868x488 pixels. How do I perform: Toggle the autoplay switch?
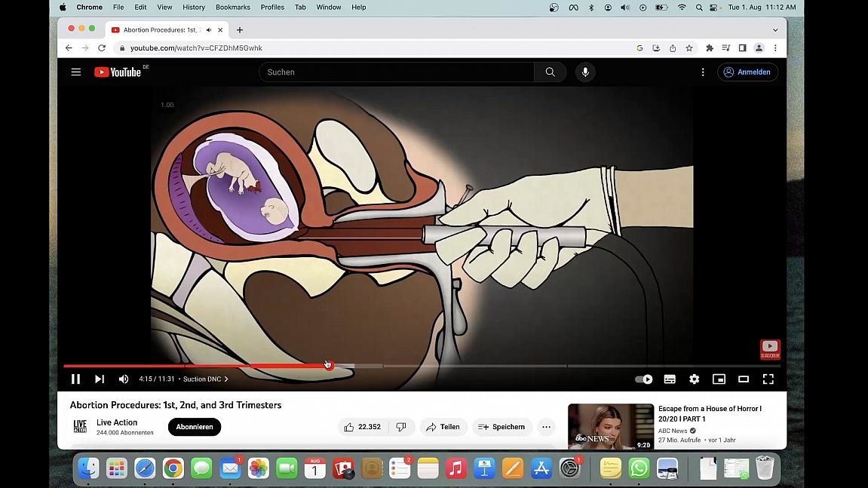pos(643,379)
